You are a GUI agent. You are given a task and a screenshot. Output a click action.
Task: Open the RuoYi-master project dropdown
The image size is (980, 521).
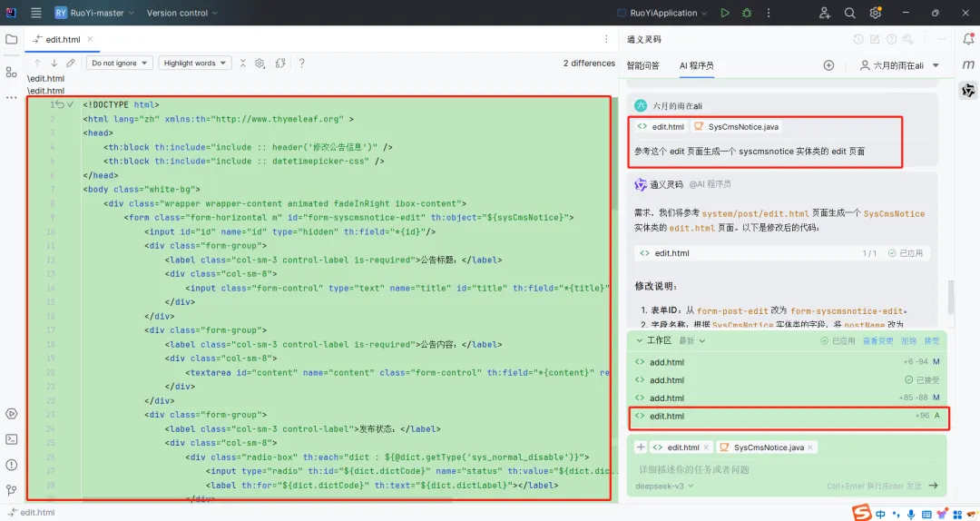94,13
